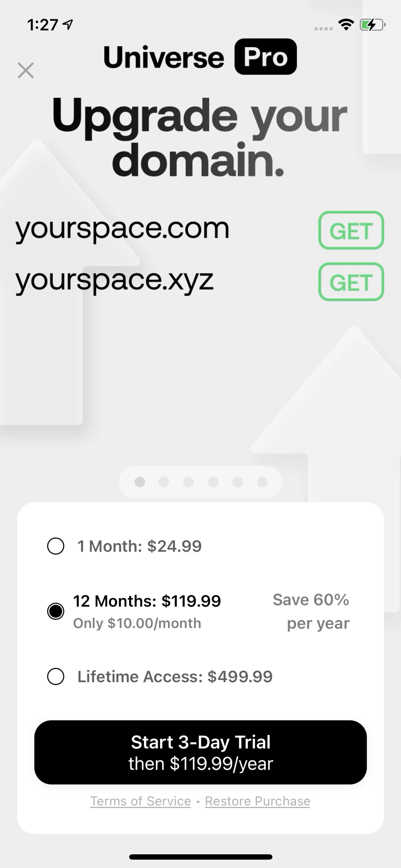Tap GET button for yourspace.com
This screenshot has width=401, height=868.
[351, 231]
